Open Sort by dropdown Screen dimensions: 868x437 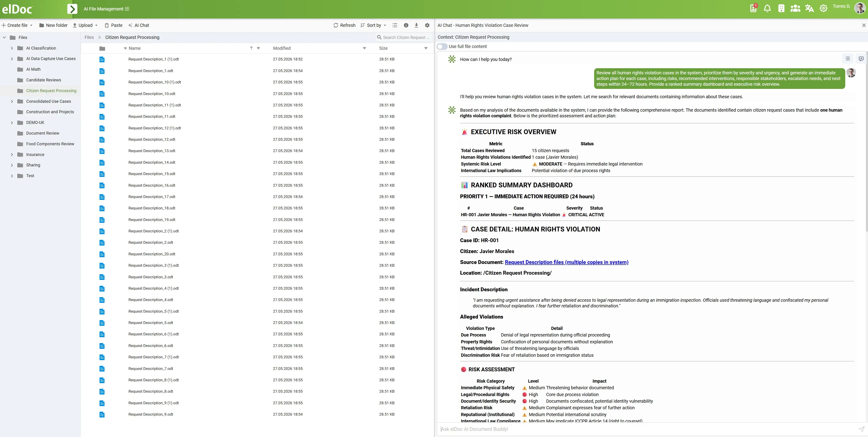coord(373,25)
